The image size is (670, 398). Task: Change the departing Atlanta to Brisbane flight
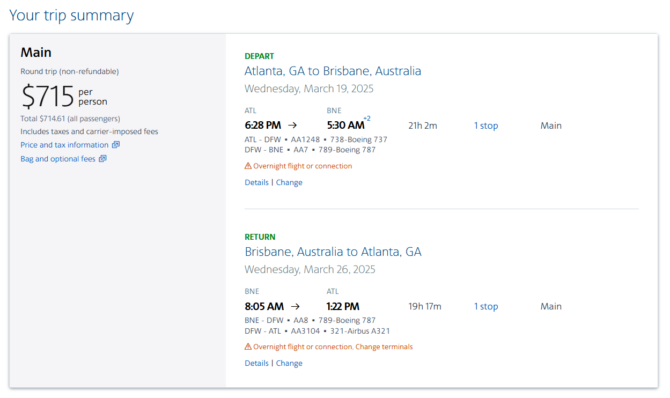[289, 182]
